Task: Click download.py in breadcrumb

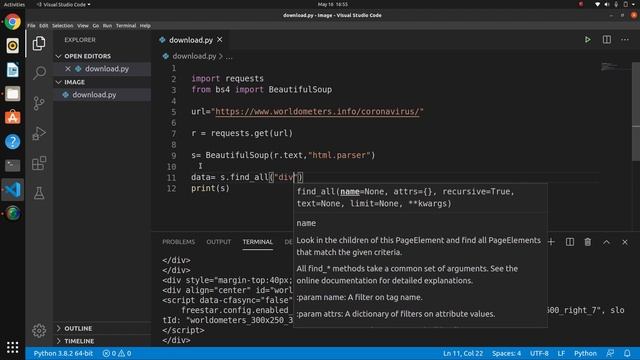Action: [194, 56]
